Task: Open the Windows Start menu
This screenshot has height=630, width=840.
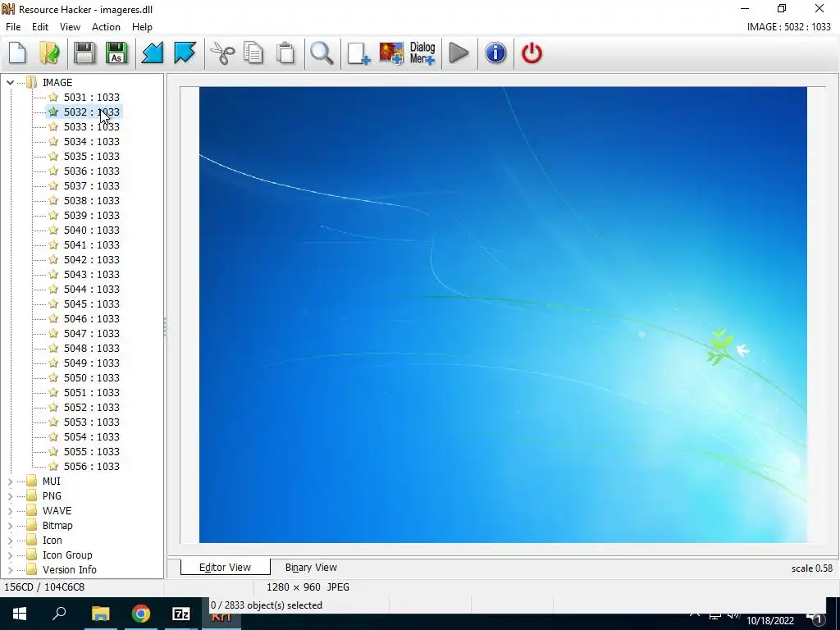Action: [x=20, y=614]
